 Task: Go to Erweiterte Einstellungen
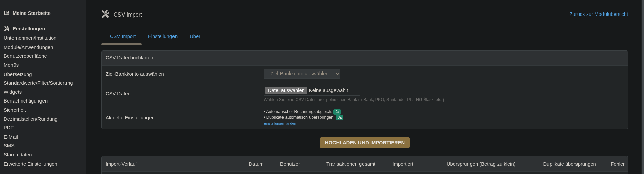(30, 164)
